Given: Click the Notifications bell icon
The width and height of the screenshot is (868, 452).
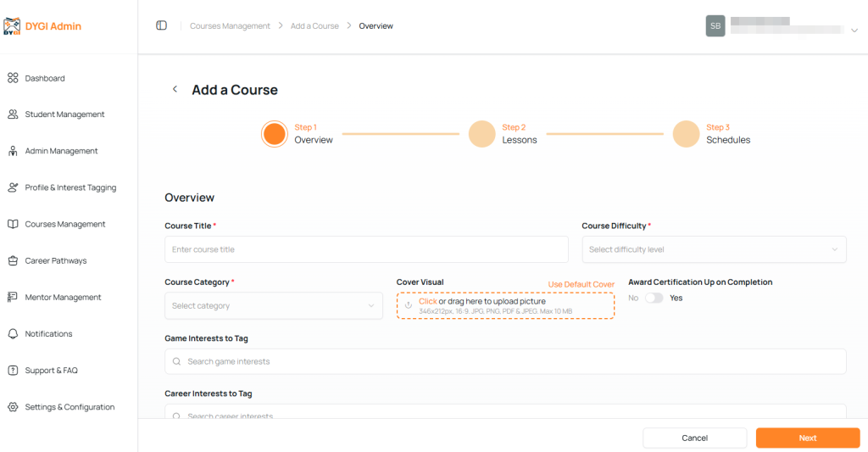Looking at the screenshot, I should point(13,334).
